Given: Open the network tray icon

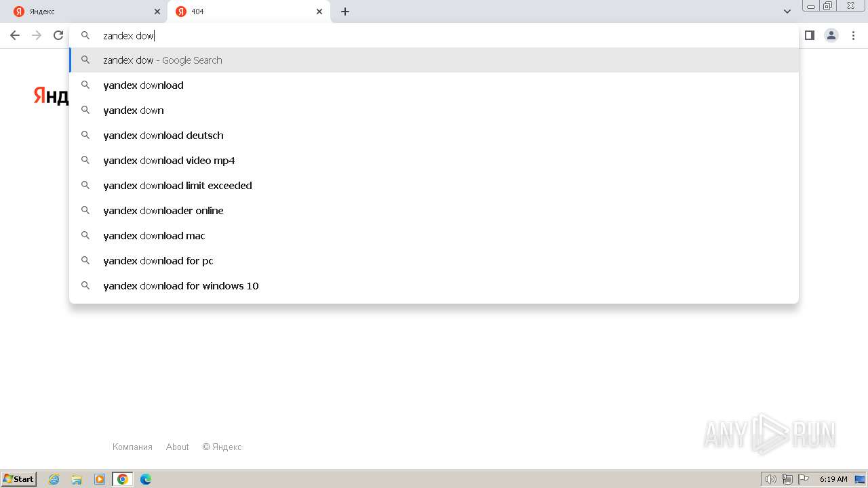Looking at the screenshot, I should (x=787, y=479).
